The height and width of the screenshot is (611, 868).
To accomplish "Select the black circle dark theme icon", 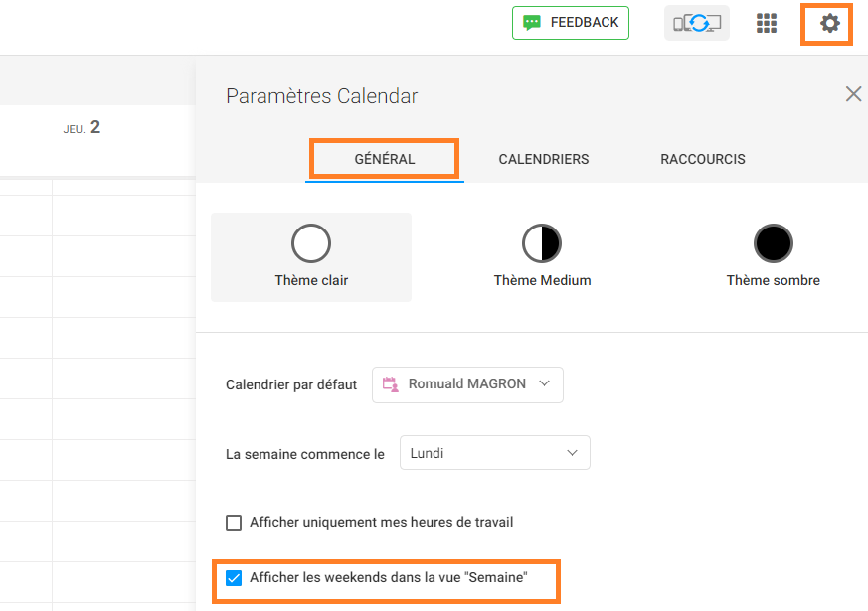I will (774, 243).
